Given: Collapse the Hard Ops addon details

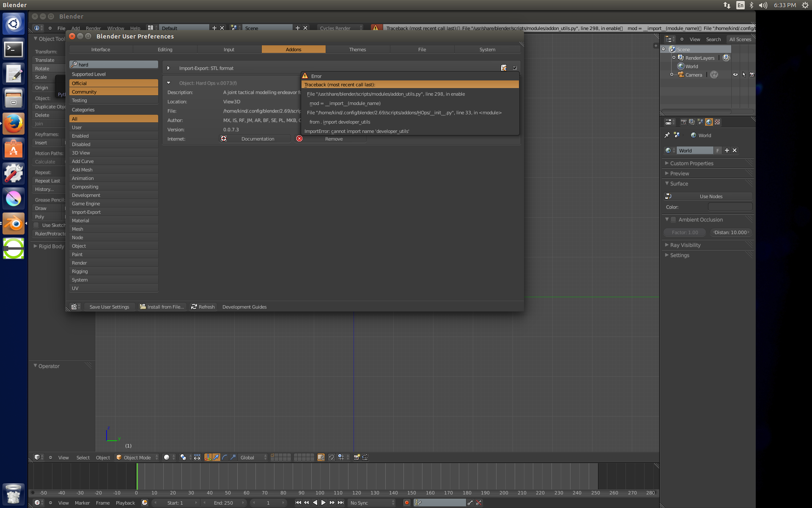Looking at the screenshot, I should [168, 83].
